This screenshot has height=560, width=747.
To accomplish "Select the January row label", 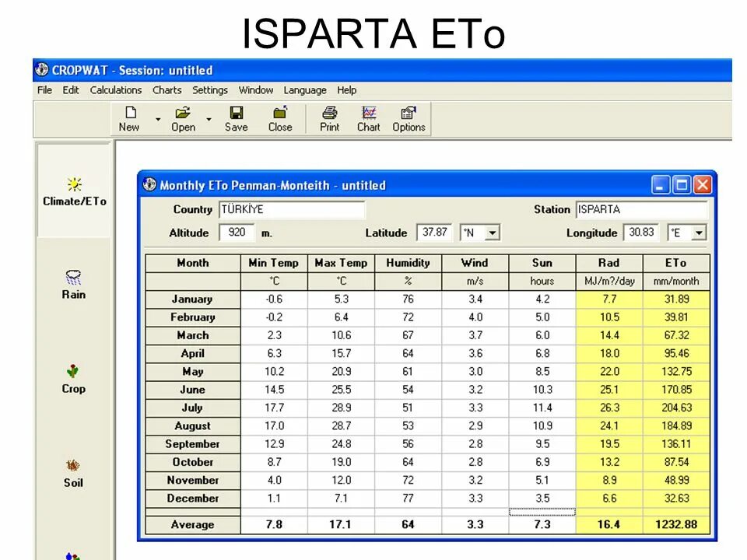I will [193, 299].
